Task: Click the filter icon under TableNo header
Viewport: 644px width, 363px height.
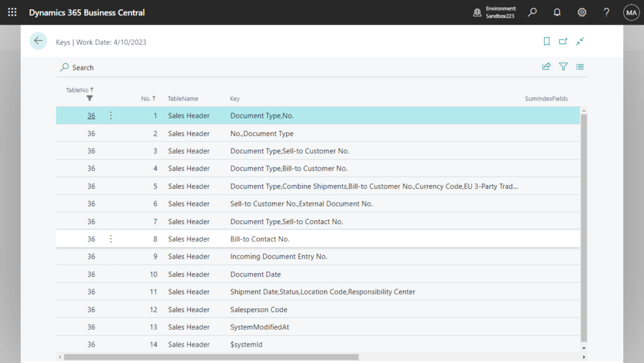Action: (89, 99)
